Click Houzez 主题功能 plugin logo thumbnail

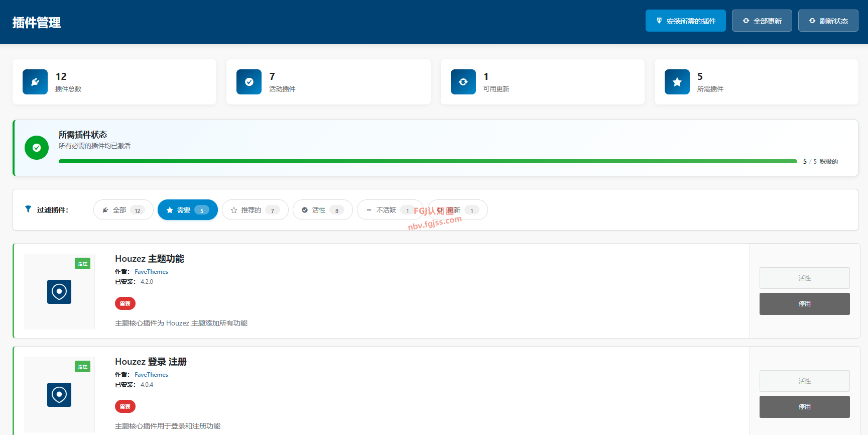[x=59, y=292]
